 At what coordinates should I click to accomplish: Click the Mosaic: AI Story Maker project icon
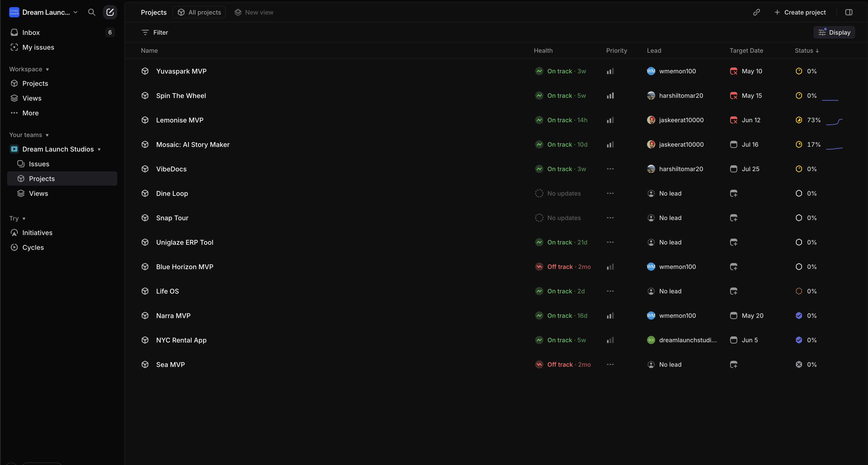pyautogui.click(x=145, y=144)
